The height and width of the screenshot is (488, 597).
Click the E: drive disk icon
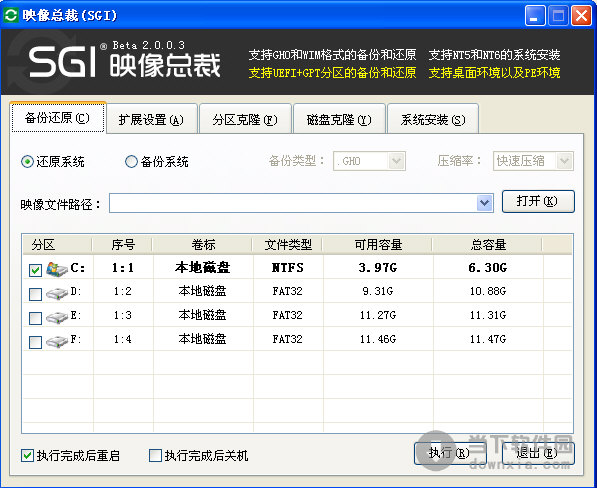point(57,317)
